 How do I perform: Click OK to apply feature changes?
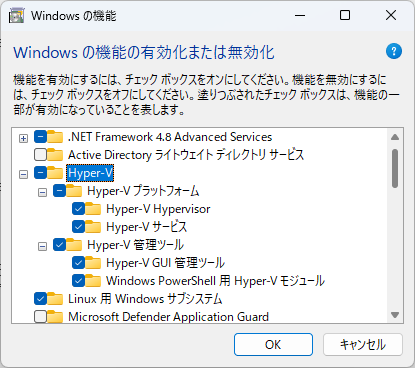click(x=273, y=344)
